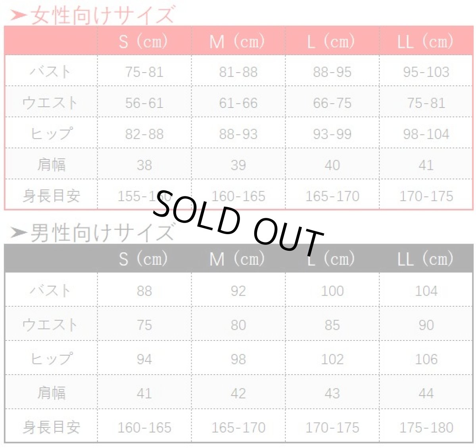Click the pink table's S (cm) header

(x=144, y=41)
